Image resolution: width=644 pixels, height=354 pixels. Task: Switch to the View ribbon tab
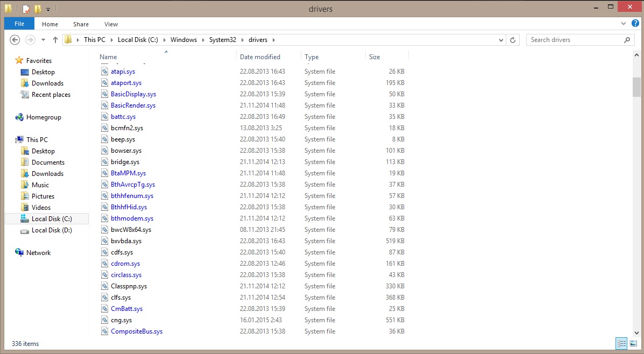pos(111,24)
